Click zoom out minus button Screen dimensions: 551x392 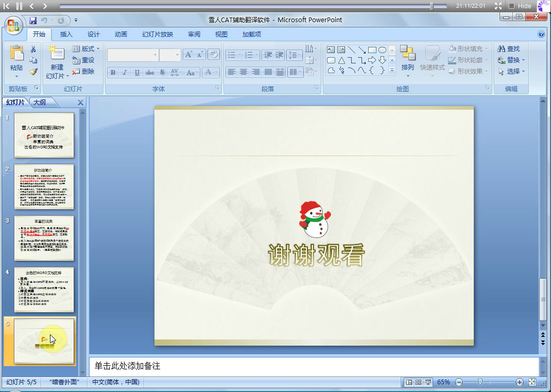click(459, 382)
